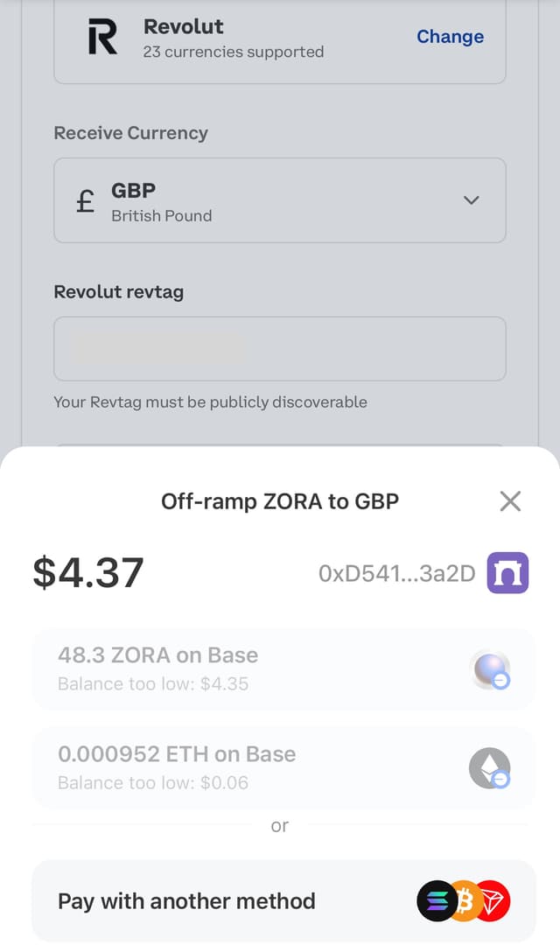Click the Revolut revtag input field
The image size is (560, 952).
(x=280, y=348)
